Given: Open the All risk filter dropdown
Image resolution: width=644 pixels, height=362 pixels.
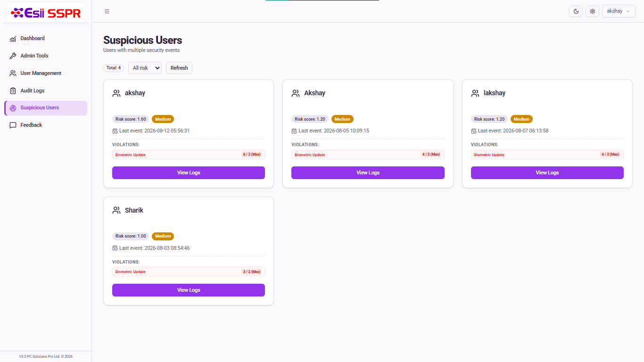Looking at the screenshot, I should coord(145,68).
